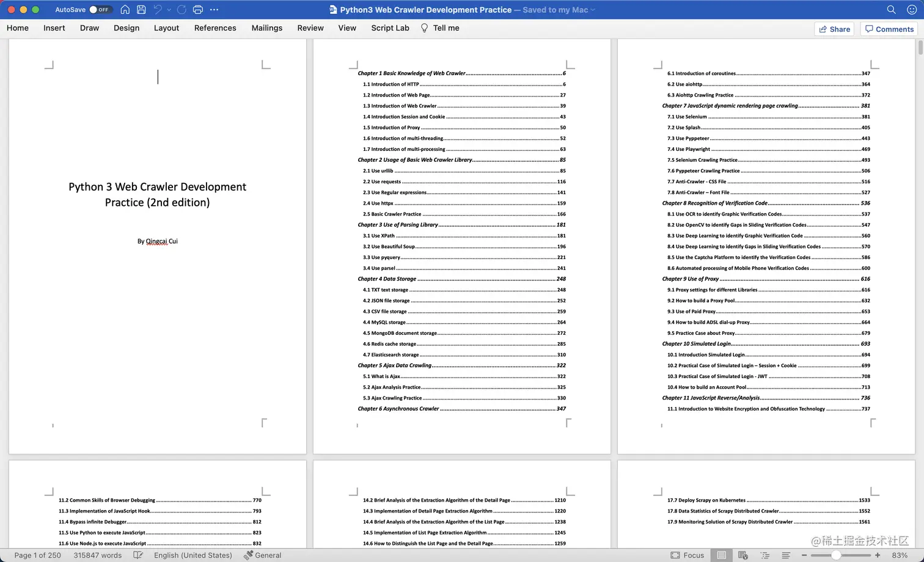Click the 83% zoom level
924x562 pixels.
point(900,555)
